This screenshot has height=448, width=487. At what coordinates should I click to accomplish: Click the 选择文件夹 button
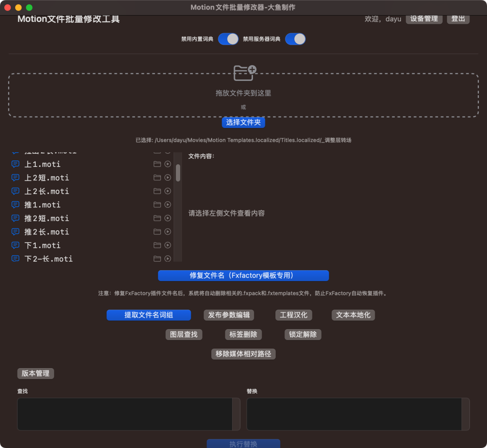[243, 122]
